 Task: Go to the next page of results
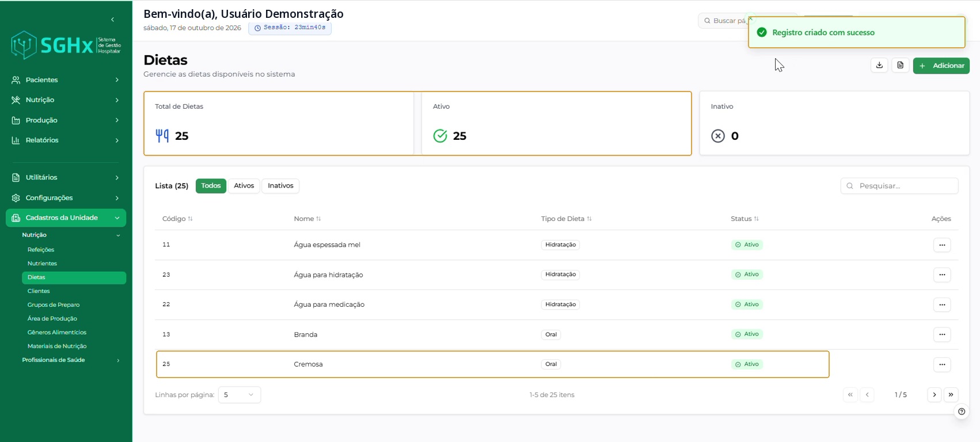[x=935, y=395]
